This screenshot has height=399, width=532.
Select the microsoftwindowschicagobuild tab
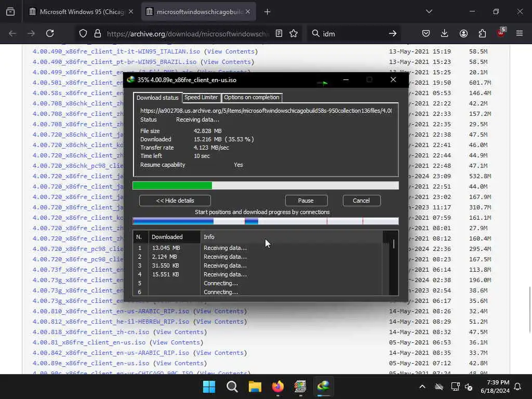(x=198, y=12)
